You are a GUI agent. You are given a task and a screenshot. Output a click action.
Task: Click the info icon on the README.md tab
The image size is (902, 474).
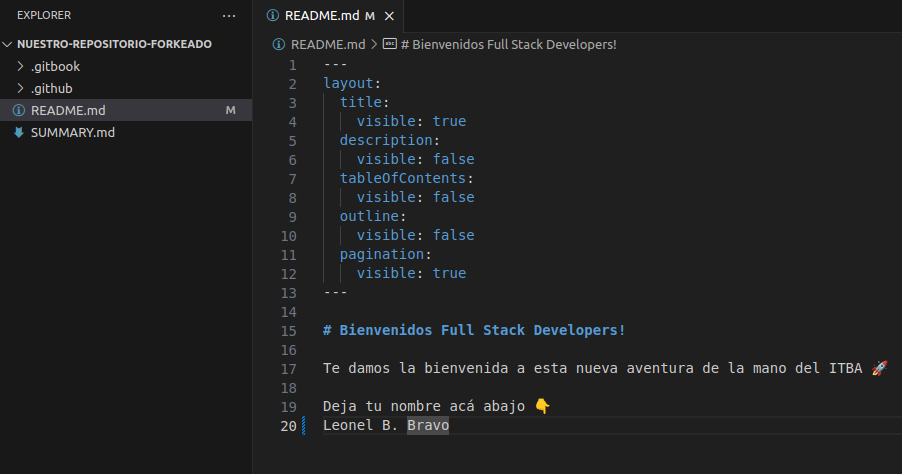point(273,16)
